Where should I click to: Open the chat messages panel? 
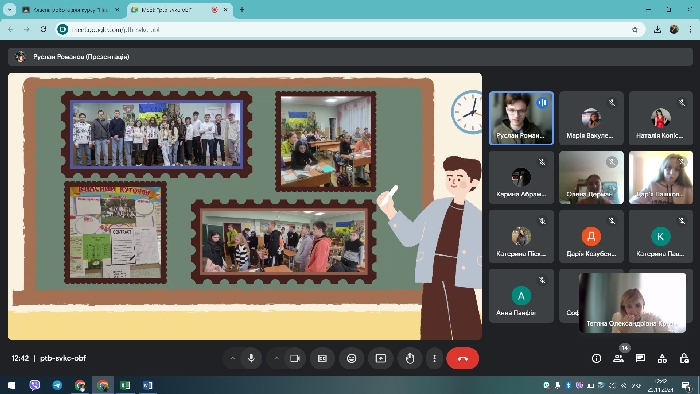click(640, 358)
